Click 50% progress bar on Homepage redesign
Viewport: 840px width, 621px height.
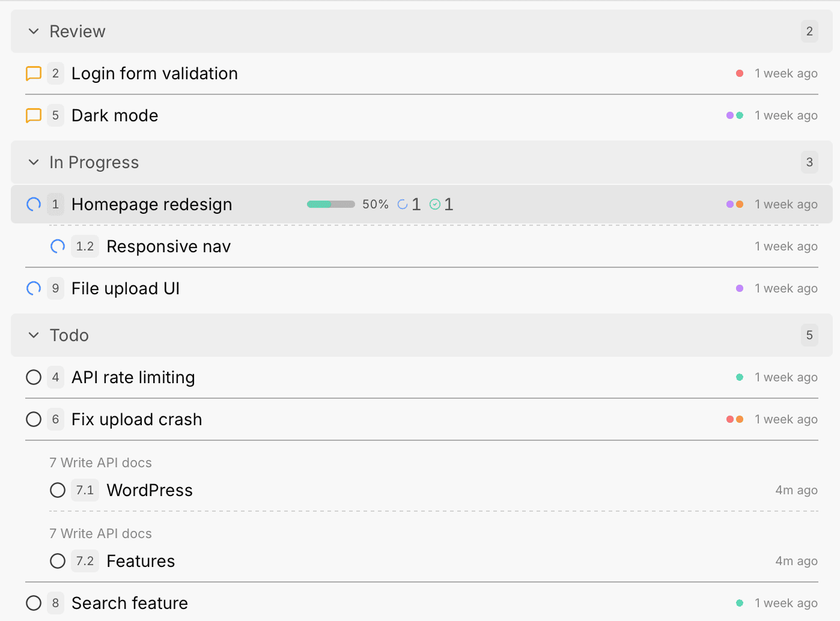[330, 204]
